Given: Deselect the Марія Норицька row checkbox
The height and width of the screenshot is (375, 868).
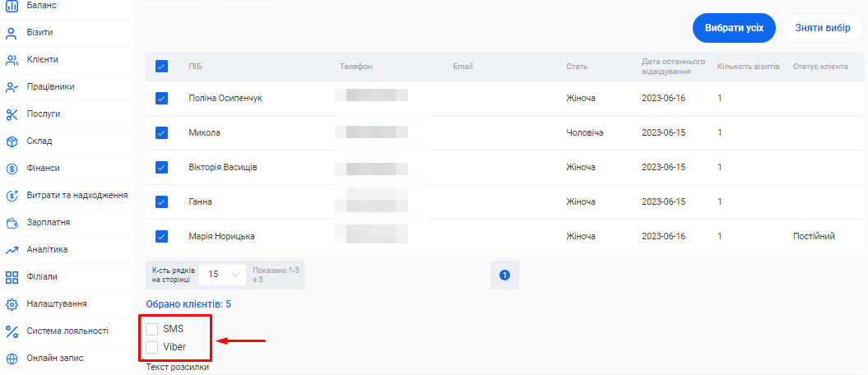Looking at the screenshot, I should pyautogui.click(x=161, y=237).
